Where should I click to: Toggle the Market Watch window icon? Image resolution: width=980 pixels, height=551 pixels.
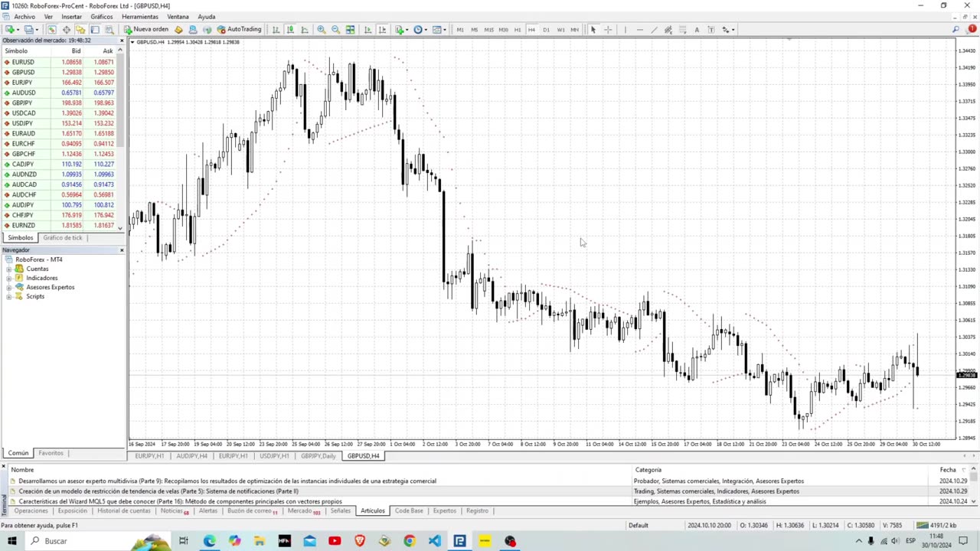click(x=51, y=29)
